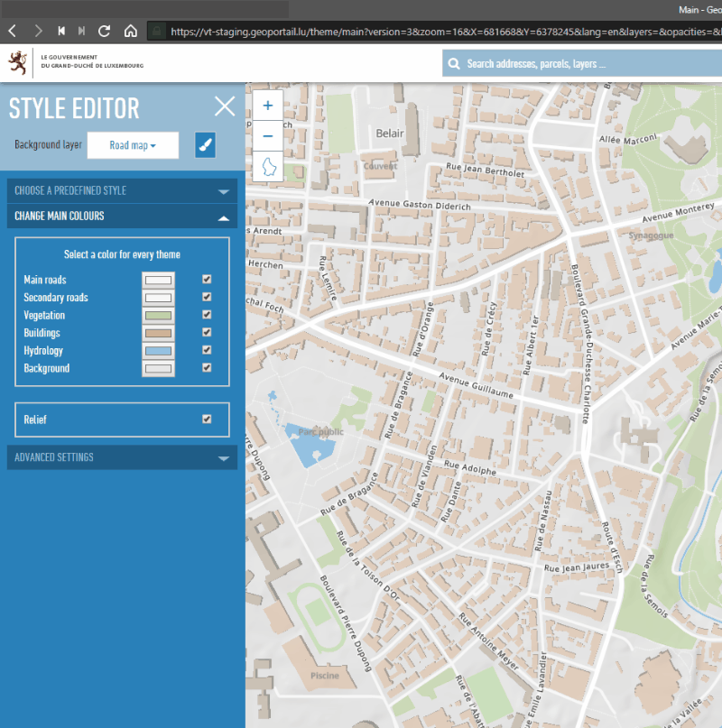Go to browser home page icon
Screen dimensions: 722x728
click(x=130, y=31)
